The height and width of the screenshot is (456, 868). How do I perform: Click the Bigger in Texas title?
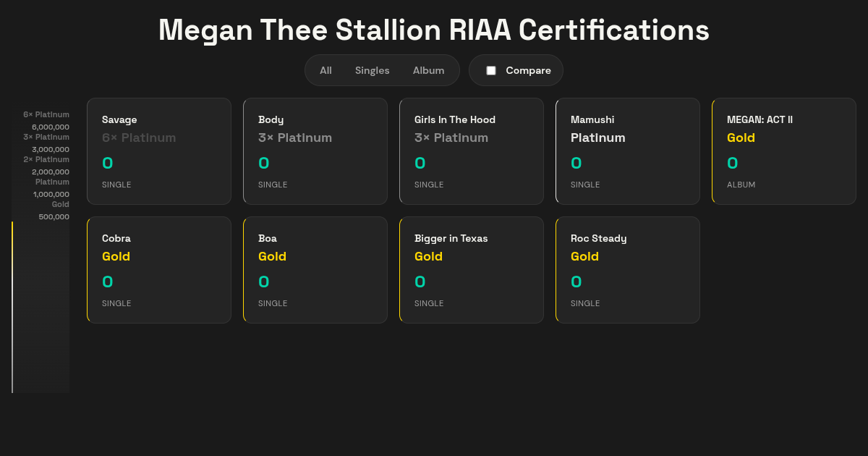coord(451,238)
